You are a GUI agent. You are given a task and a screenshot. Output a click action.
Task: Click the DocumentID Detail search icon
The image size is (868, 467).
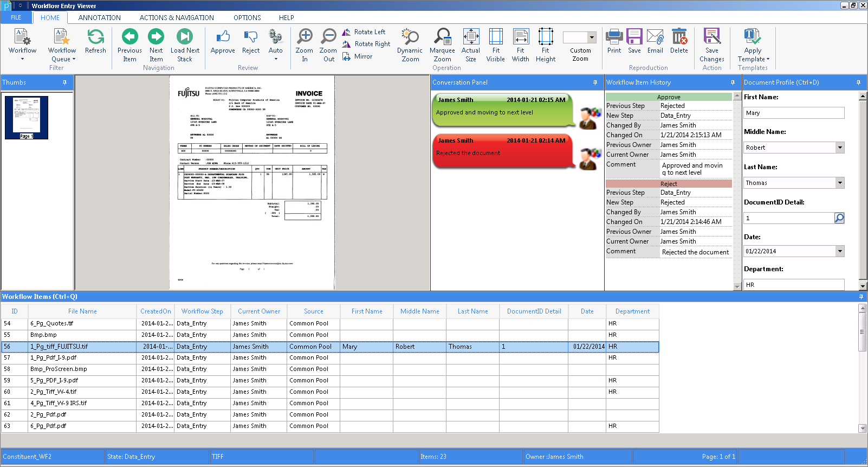point(839,218)
